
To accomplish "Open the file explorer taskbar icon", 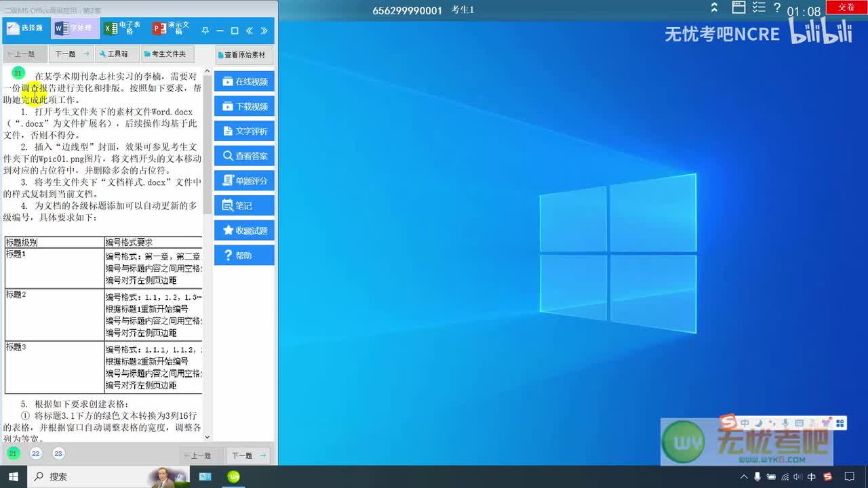I will tap(205, 476).
